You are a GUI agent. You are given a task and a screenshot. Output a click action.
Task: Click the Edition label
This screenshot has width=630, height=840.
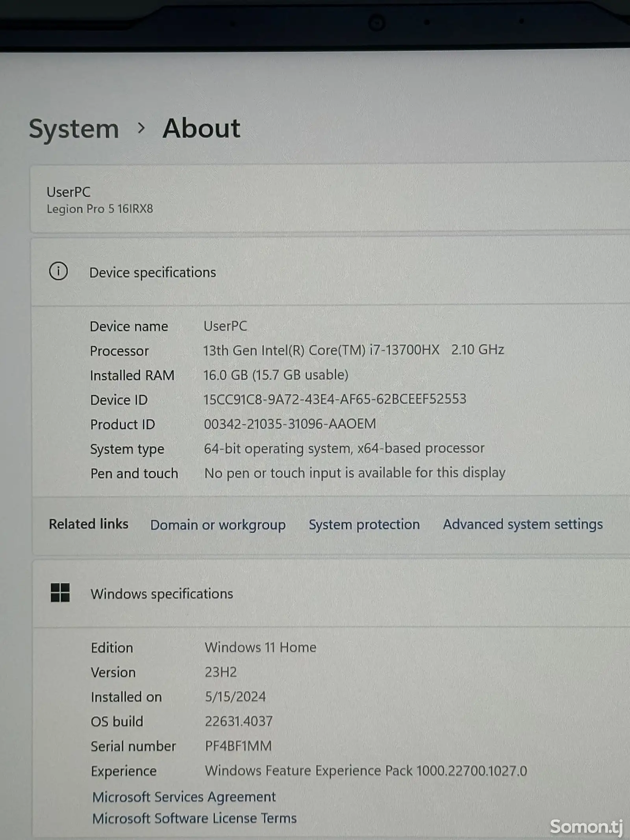click(x=112, y=648)
